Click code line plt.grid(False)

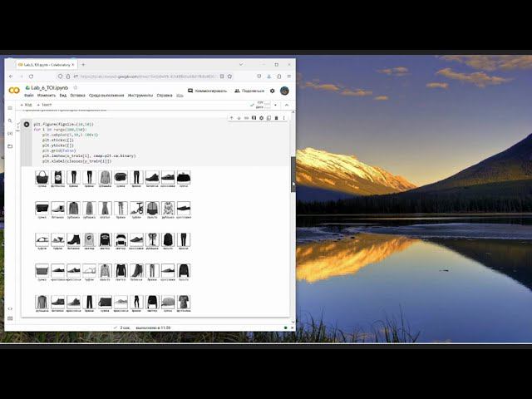point(59,150)
